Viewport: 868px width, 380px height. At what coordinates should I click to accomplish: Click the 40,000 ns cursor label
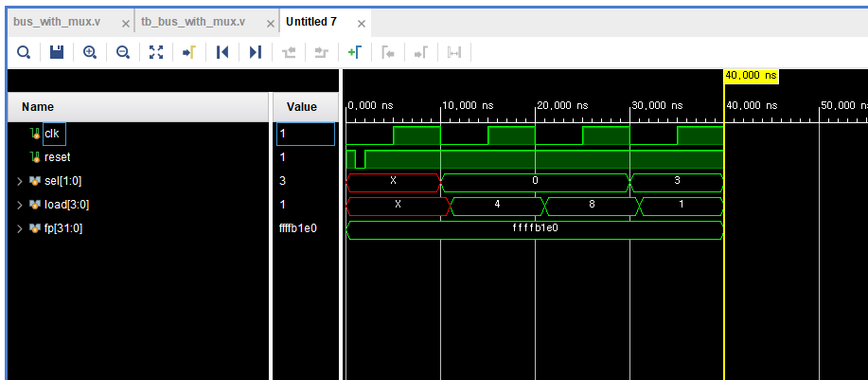click(752, 76)
